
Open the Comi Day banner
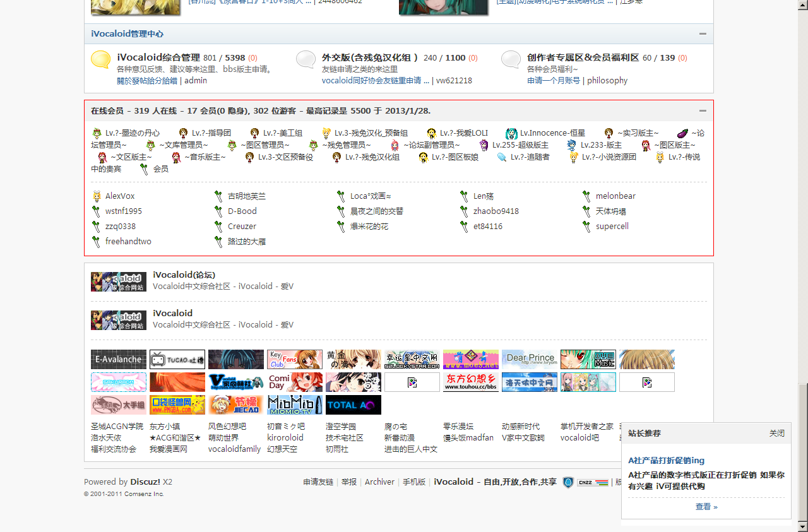pos(295,382)
